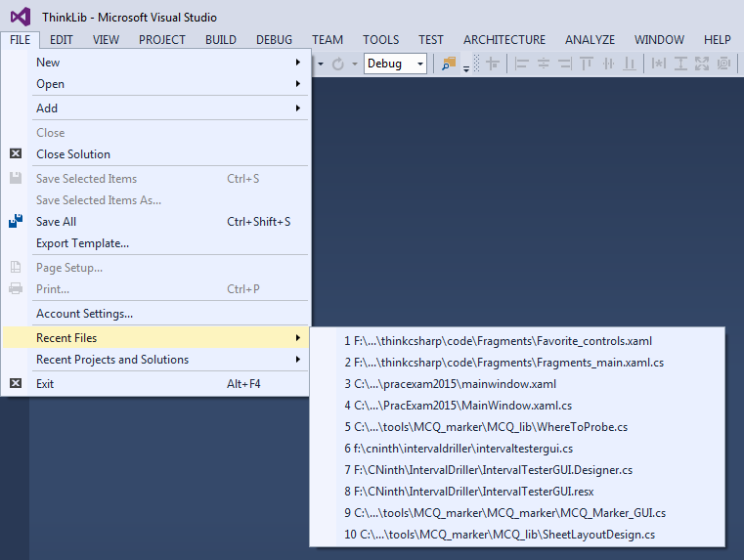
Task: Open recent file IntervalTesterGUI.resx
Action: (x=517, y=492)
